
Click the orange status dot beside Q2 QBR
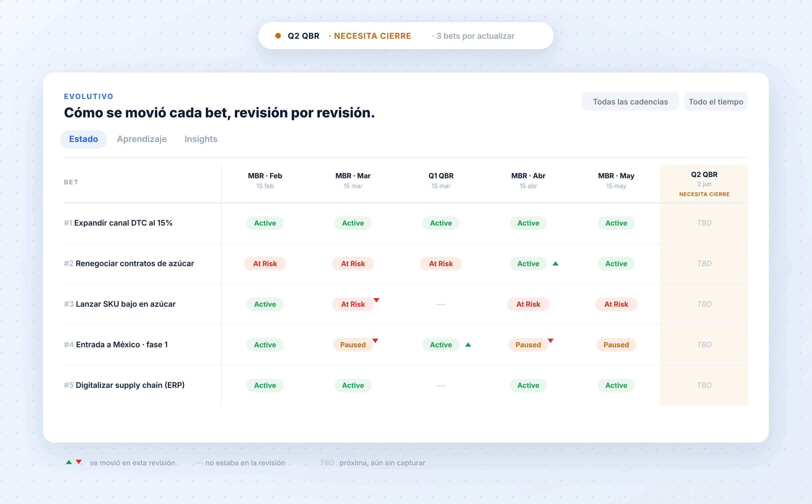(x=278, y=36)
